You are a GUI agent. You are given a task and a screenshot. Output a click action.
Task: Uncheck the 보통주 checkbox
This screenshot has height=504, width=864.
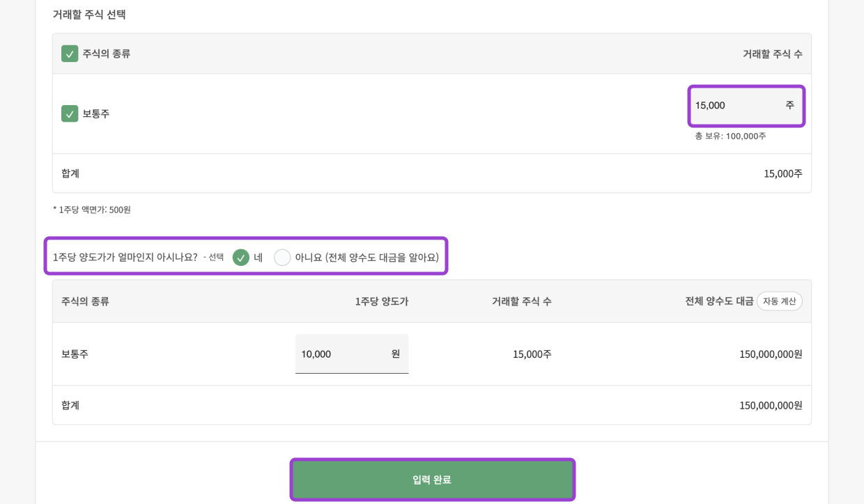pyautogui.click(x=70, y=113)
